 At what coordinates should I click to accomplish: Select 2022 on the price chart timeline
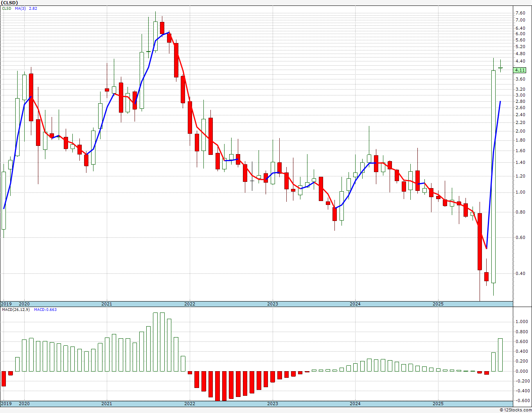190,304
